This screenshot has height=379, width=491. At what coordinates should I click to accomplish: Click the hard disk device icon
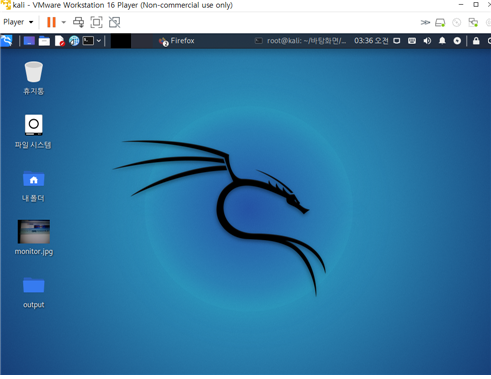(x=440, y=23)
